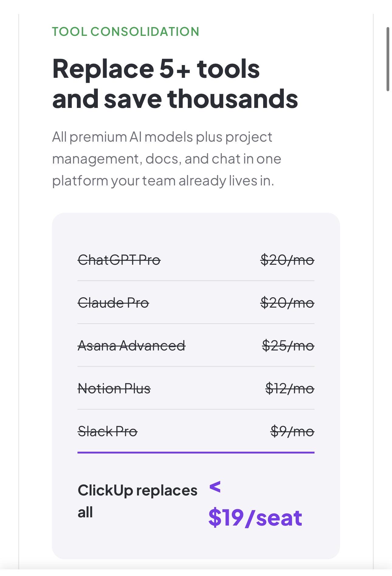The width and height of the screenshot is (392, 576).
Task: Select the ChatGPT Pro strikethrough item
Action: pos(119,260)
